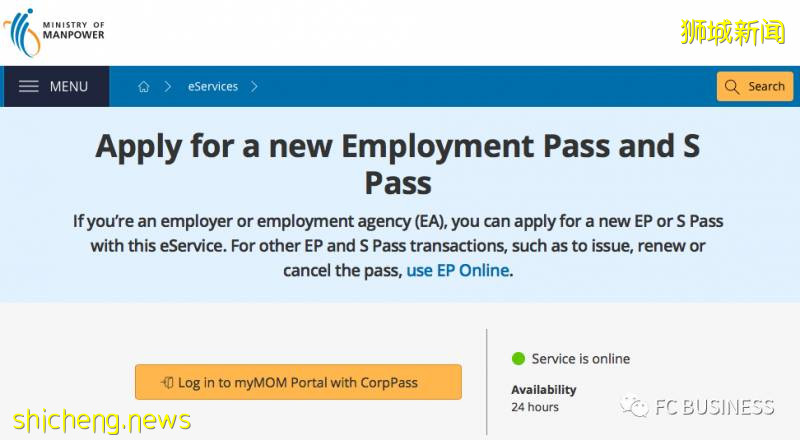Click the green service status dot
This screenshot has width=800, height=440.
pyautogui.click(x=518, y=359)
